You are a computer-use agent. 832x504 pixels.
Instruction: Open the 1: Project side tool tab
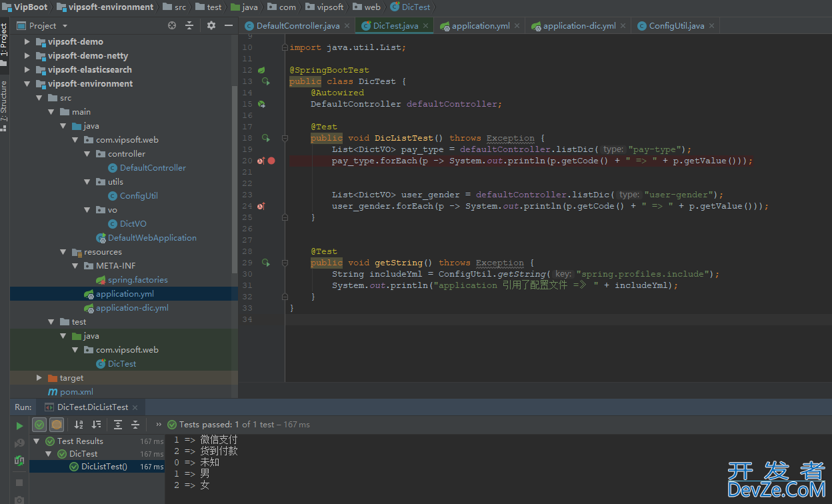tap(4, 45)
